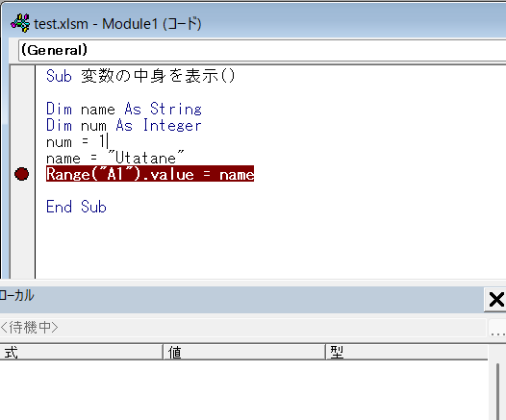Place cursor in num = 1 line

(x=77, y=142)
